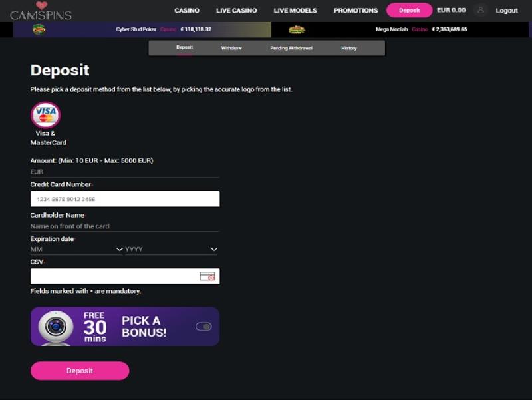Image resolution: width=532 pixels, height=400 pixels.
Task: Click the Cyber Stud Poker game icon
Action: coord(39,29)
